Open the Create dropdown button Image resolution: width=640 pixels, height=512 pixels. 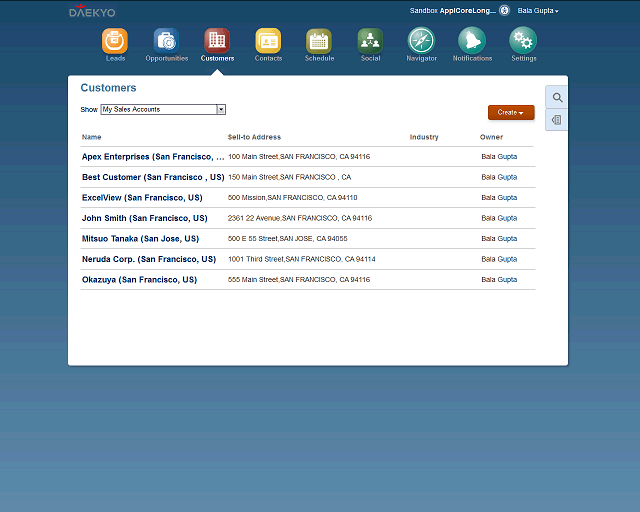pos(511,112)
